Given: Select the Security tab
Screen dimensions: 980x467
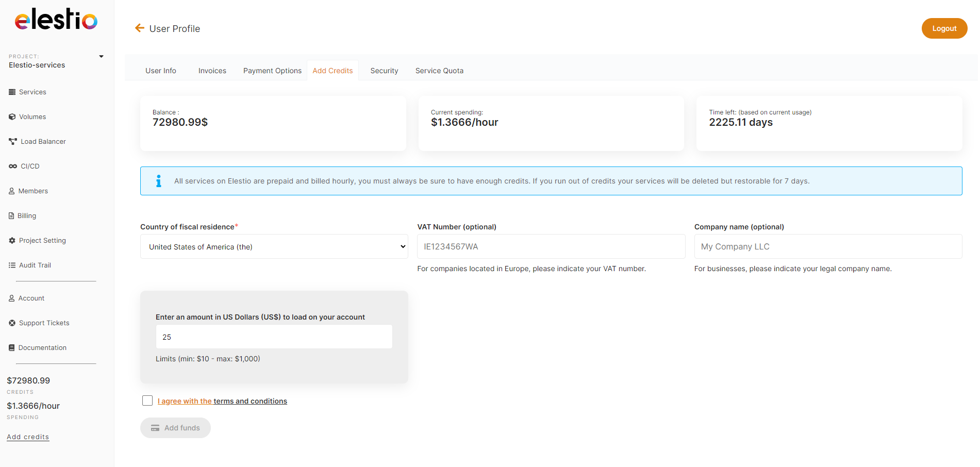Looking at the screenshot, I should [x=384, y=71].
